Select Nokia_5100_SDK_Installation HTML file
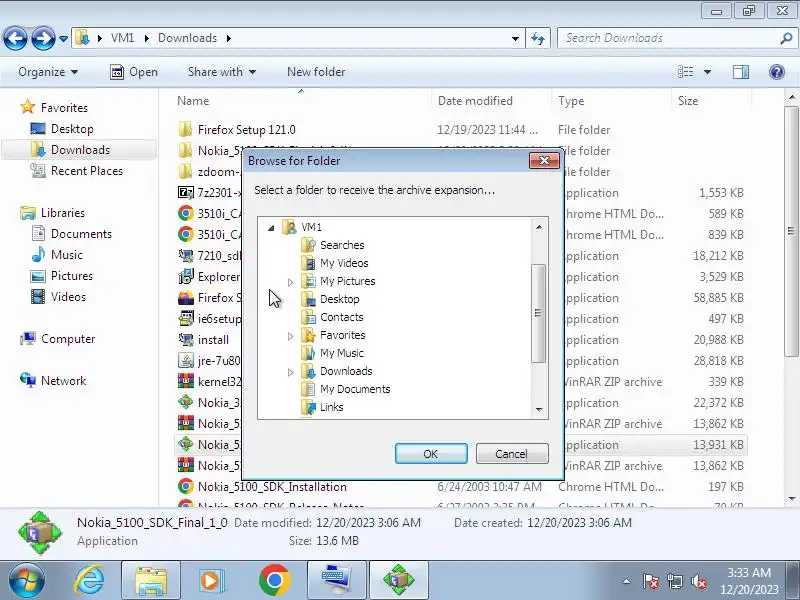The width and height of the screenshot is (800, 600). 272,487
